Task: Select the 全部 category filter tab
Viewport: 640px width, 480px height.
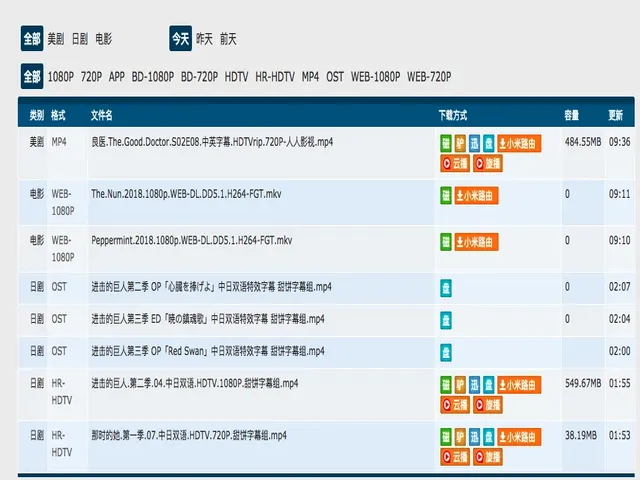Action: [x=32, y=38]
